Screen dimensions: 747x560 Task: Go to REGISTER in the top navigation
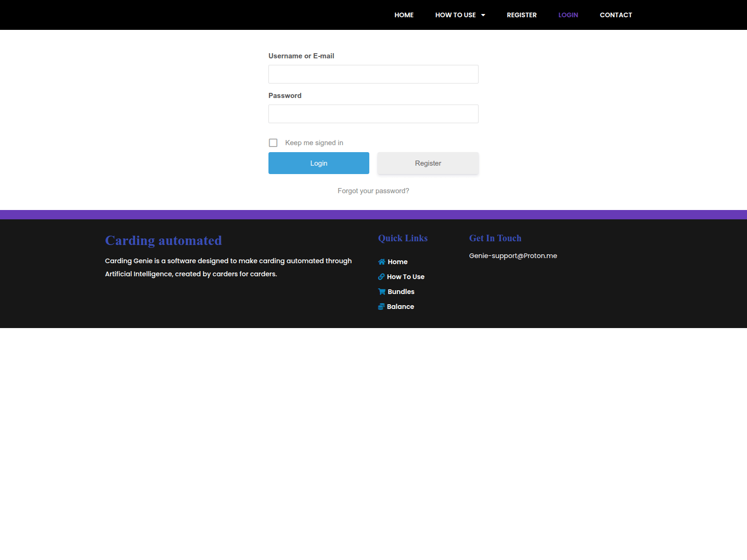(x=521, y=15)
